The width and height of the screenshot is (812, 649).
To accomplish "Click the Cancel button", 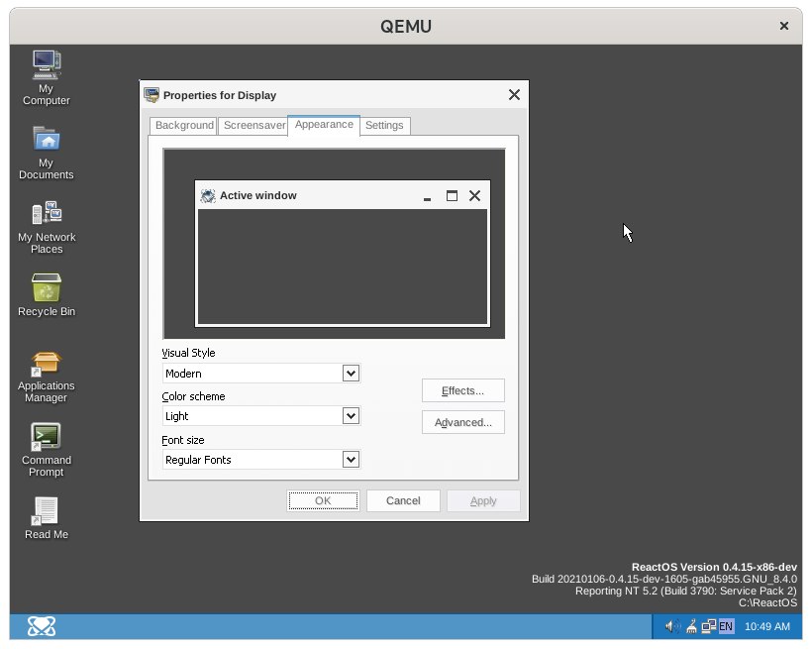I will [403, 500].
